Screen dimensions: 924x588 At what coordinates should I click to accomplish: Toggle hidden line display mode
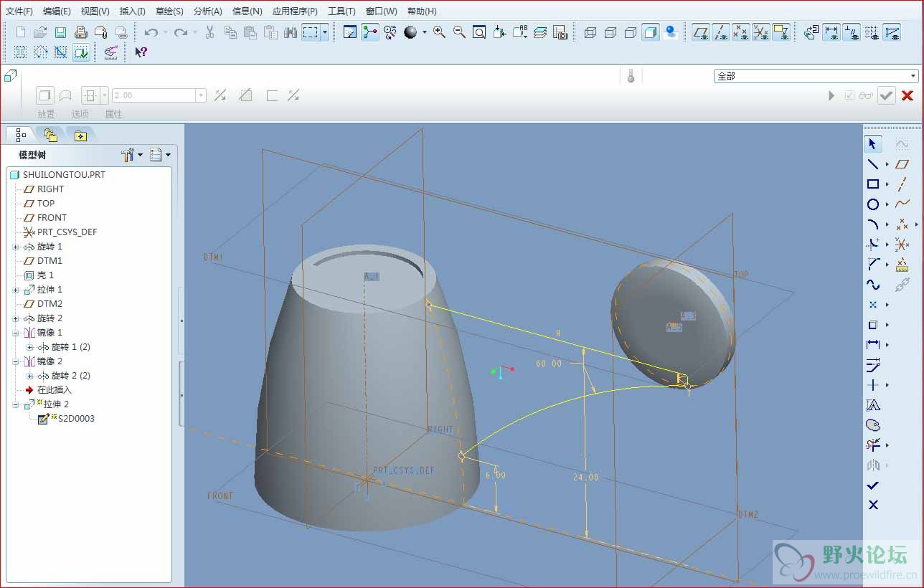610,32
